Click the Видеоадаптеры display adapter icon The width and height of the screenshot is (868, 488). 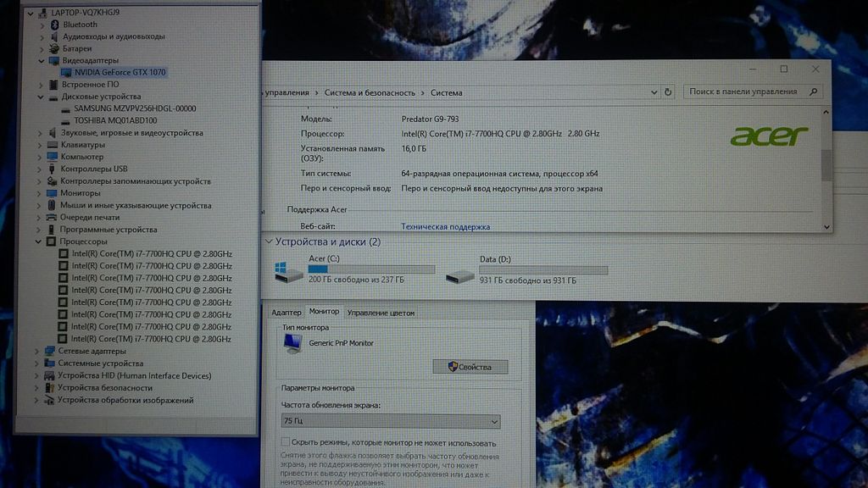pyautogui.click(x=53, y=61)
